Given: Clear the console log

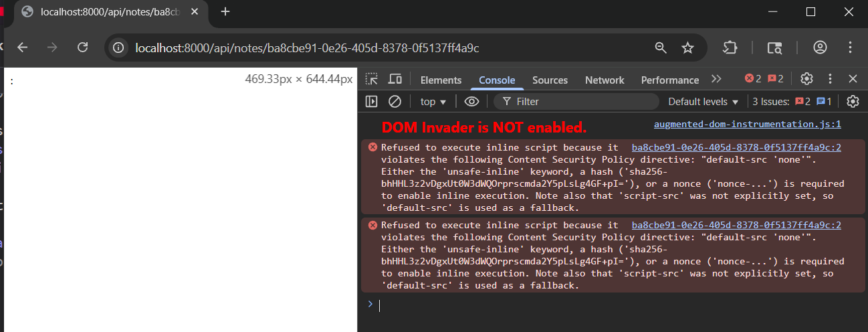Looking at the screenshot, I should pos(395,102).
